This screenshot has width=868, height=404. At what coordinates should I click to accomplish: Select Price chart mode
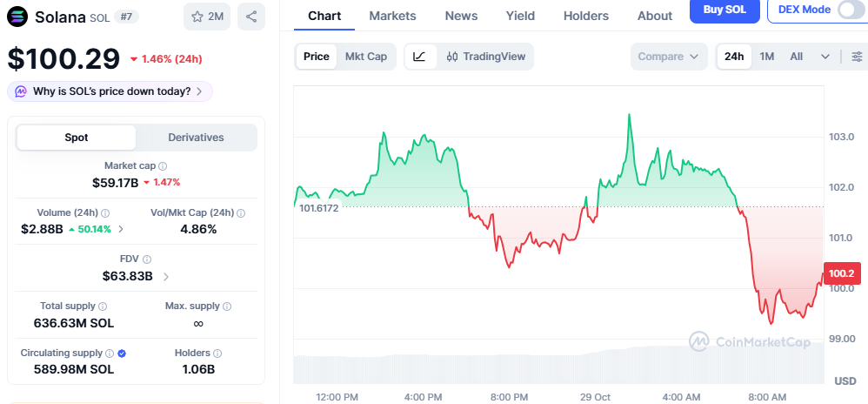pos(317,57)
